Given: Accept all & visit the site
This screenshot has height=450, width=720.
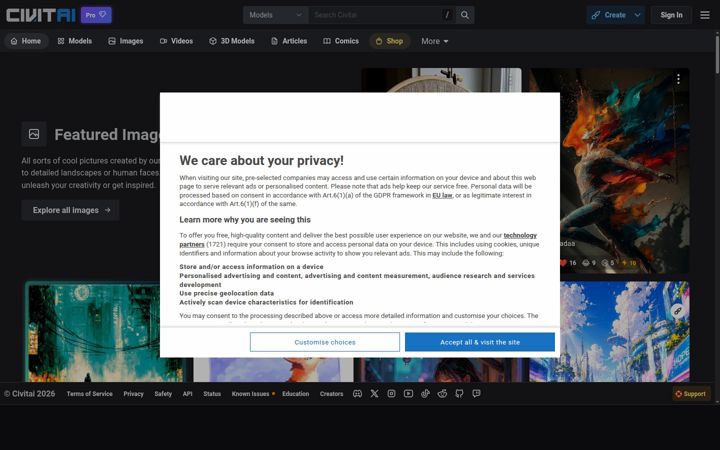Looking at the screenshot, I should tap(480, 342).
